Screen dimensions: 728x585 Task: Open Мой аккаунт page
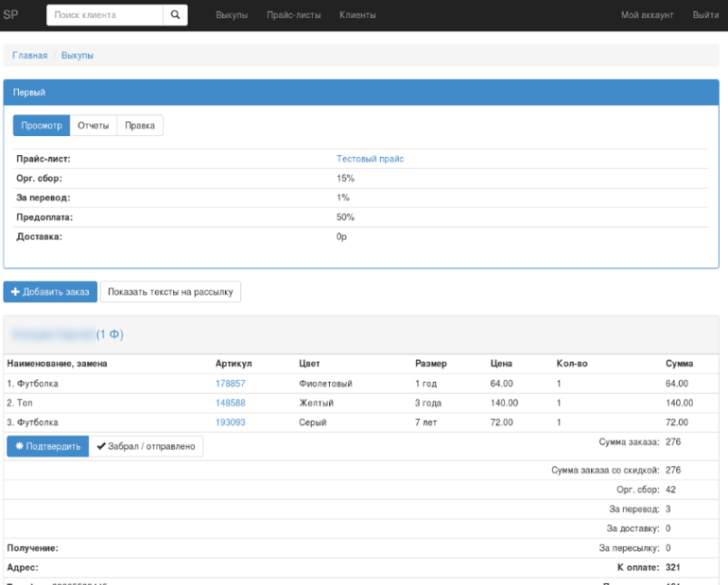click(x=647, y=15)
